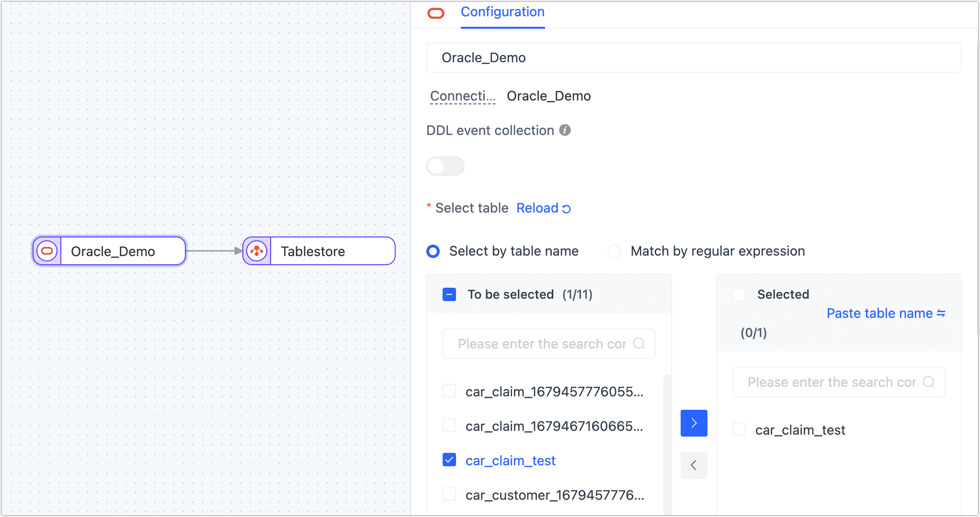The image size is (980, 517).
Task: Click the Paste table name link
Action: pos(881,313)
